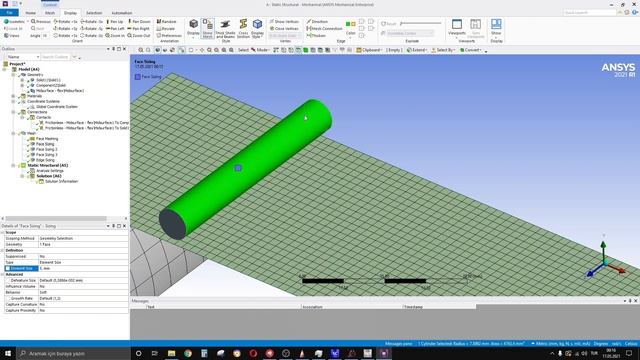Viewport: 640px width, 360px height.
Task: Collapse the Connections tree node
Action: (13, 112)
